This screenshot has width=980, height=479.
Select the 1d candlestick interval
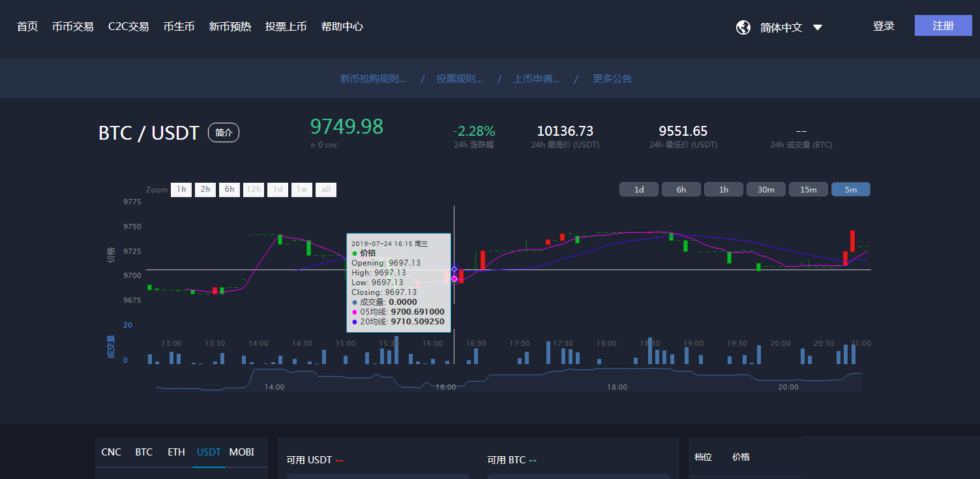(x=639, y=189)
